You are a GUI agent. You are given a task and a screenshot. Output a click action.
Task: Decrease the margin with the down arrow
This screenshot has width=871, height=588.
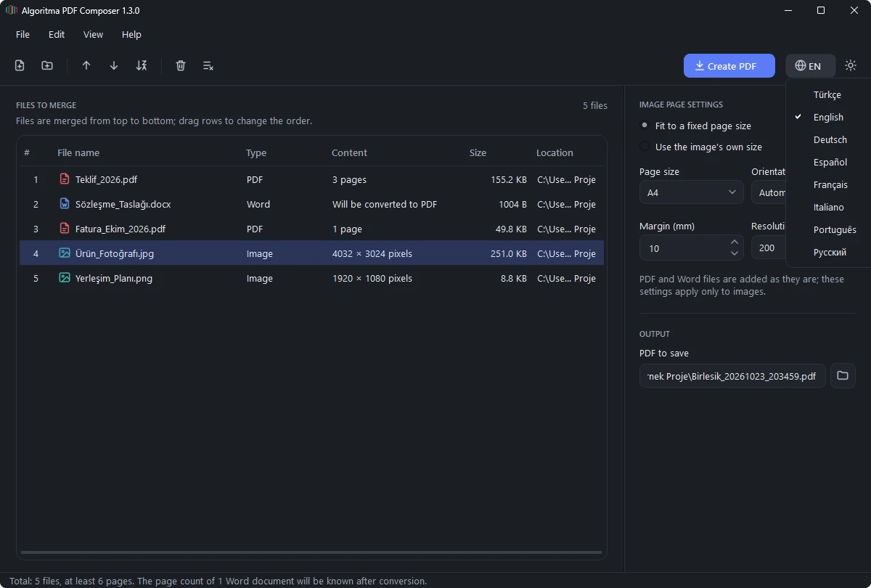[x=735, y=253]
